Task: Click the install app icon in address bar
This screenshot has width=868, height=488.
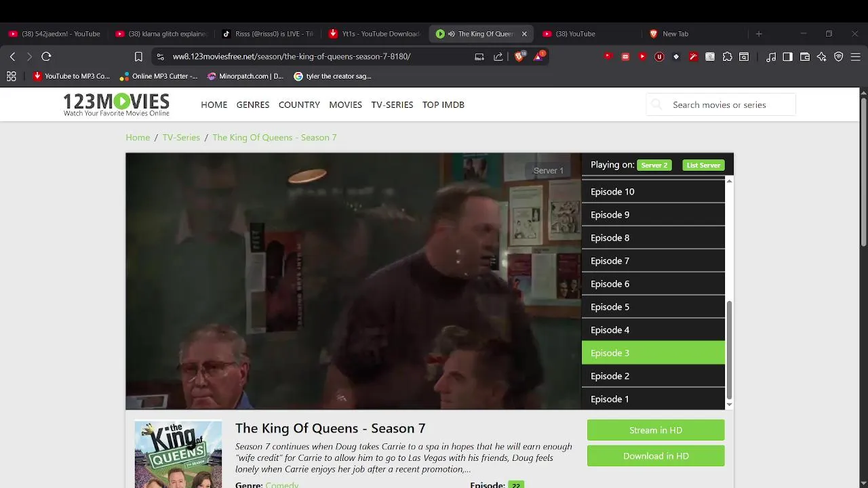Action: pos(479,57)
